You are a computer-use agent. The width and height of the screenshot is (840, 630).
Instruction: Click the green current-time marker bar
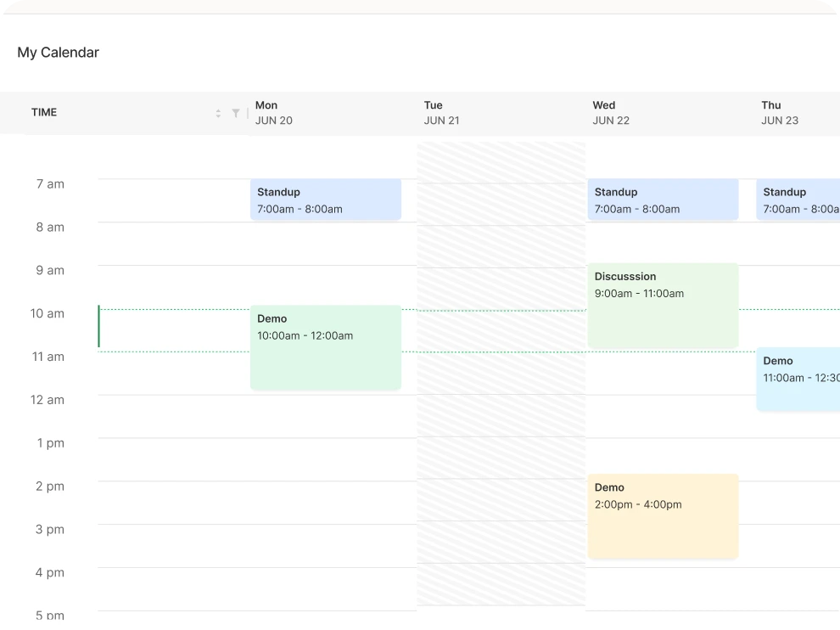98,327
